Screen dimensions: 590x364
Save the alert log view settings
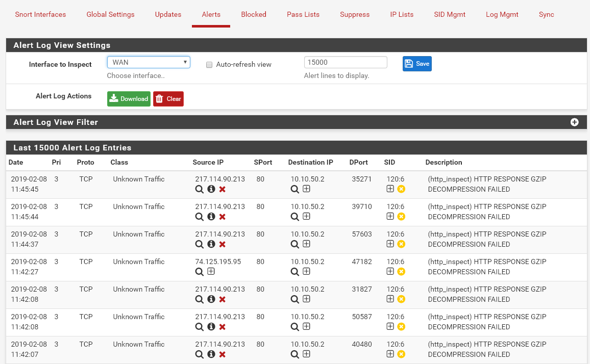[417, 64]
